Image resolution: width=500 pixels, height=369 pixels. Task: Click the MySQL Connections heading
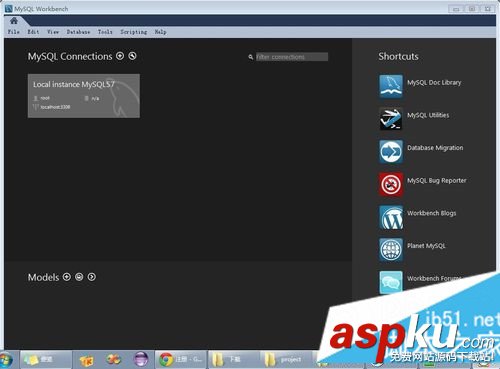[x=70, y=57]
